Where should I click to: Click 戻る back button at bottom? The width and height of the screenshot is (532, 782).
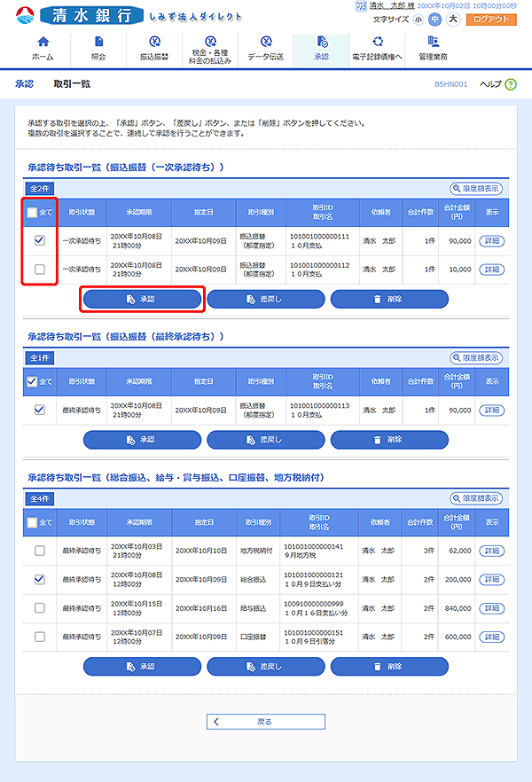tap(266, 722)
